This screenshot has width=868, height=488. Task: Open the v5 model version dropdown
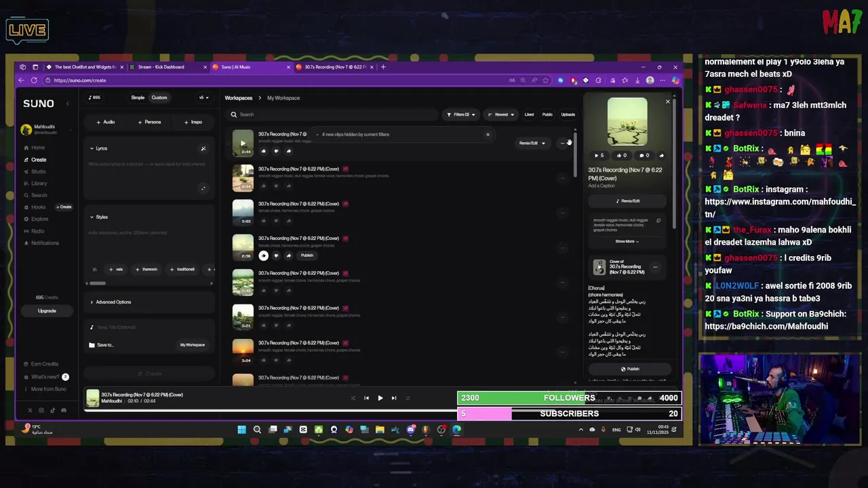pos(203,98)
